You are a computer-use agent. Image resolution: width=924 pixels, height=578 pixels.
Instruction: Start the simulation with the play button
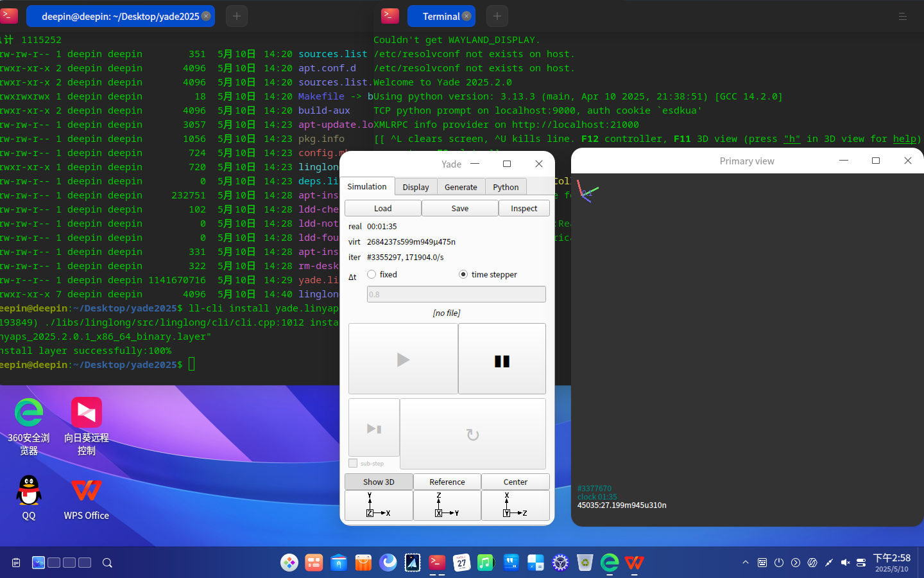403,359
